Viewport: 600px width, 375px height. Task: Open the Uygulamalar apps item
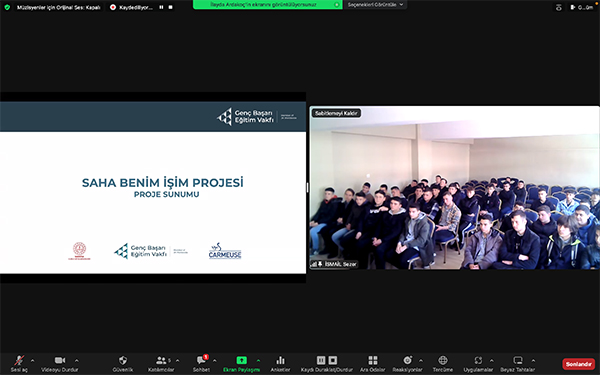click(x=478, y=364)
